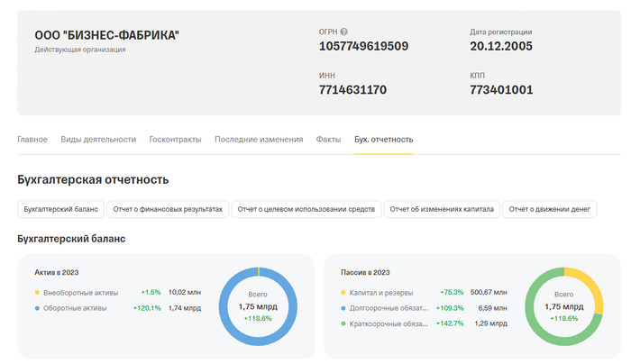Select the Бухгалтерский баланс report button
631x364 pixels.
coord(60,209)
